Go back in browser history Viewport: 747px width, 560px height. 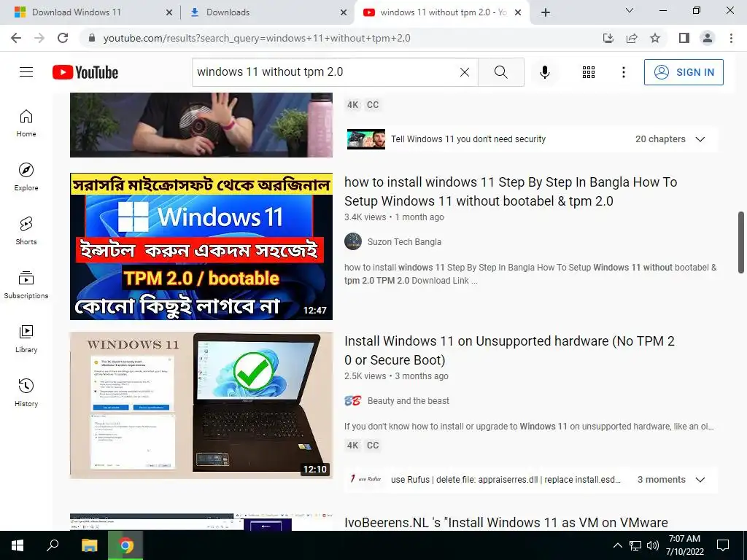tap(16, 38)
